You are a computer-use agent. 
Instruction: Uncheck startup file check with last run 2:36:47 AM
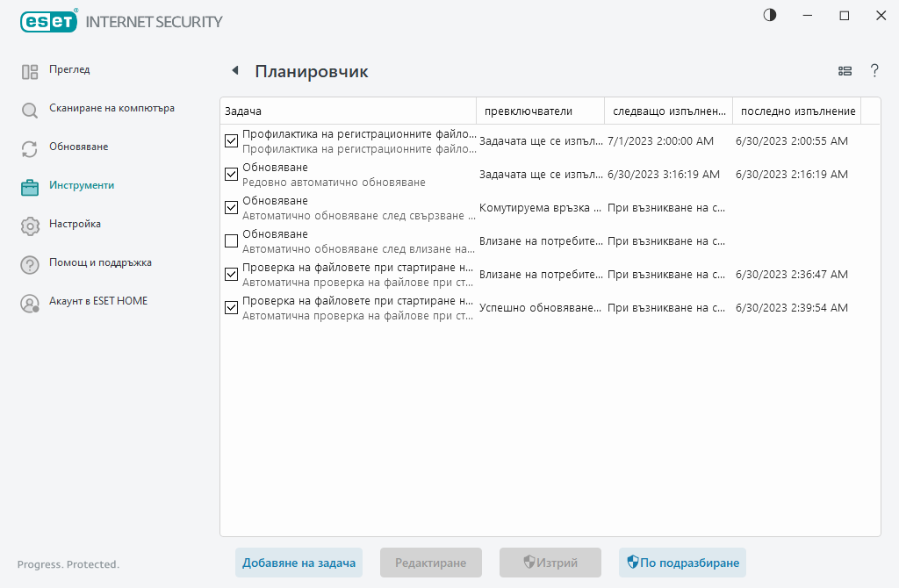(231, 275)
